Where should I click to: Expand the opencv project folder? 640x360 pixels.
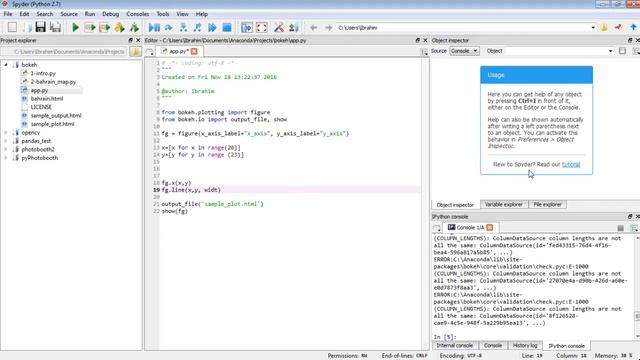(6, 132)
